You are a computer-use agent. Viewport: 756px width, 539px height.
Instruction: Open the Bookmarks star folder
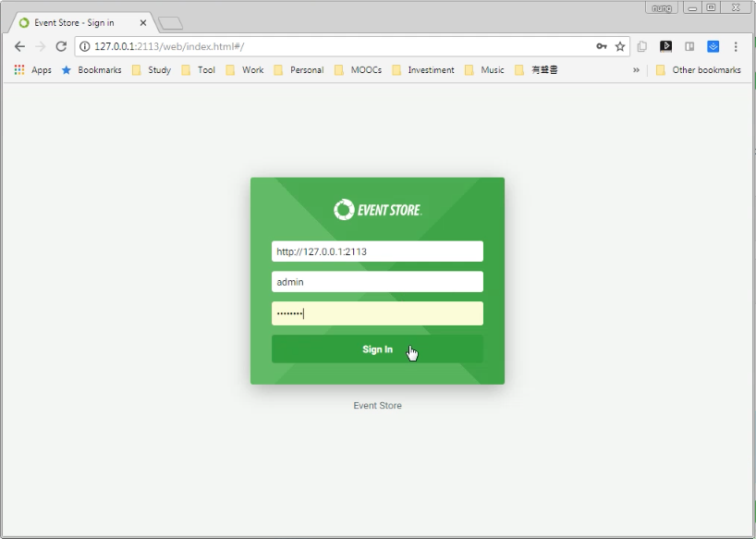pos(91,70)
